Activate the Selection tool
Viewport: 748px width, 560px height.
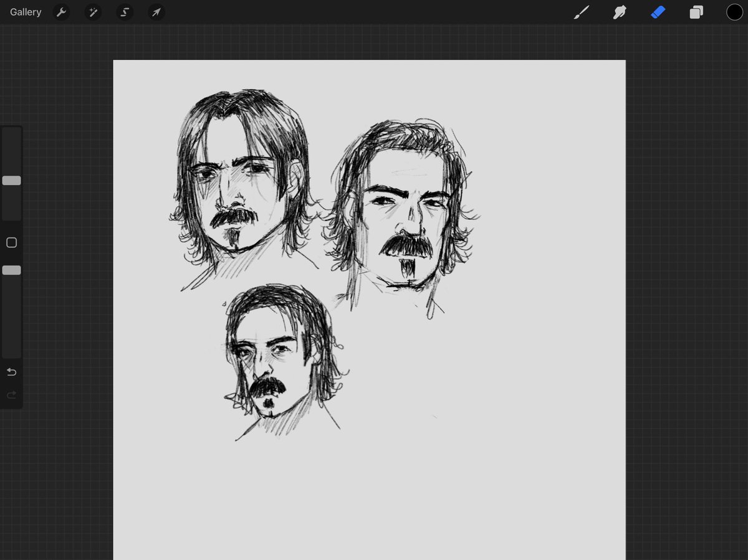click(125, 12)
